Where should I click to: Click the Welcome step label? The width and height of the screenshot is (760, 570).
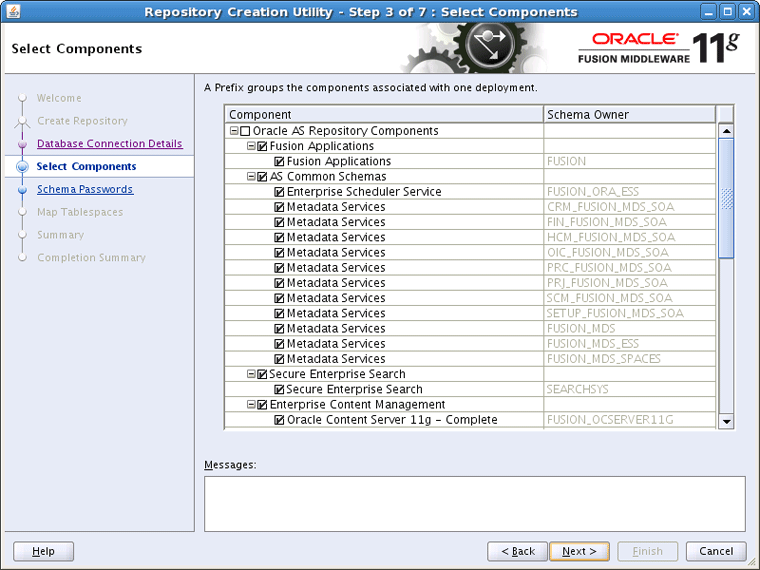click(x=59, y=98)
